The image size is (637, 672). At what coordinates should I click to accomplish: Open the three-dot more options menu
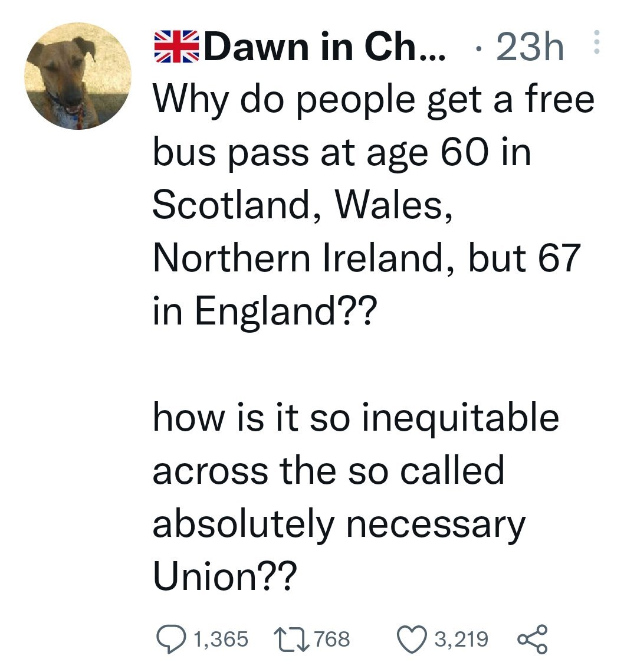tap(596, 42)
